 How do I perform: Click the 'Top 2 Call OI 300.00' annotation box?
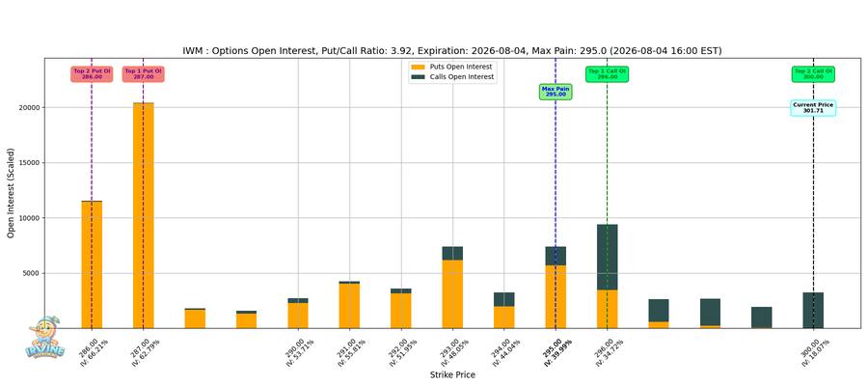pyautogui.click(x=813, y=74)
